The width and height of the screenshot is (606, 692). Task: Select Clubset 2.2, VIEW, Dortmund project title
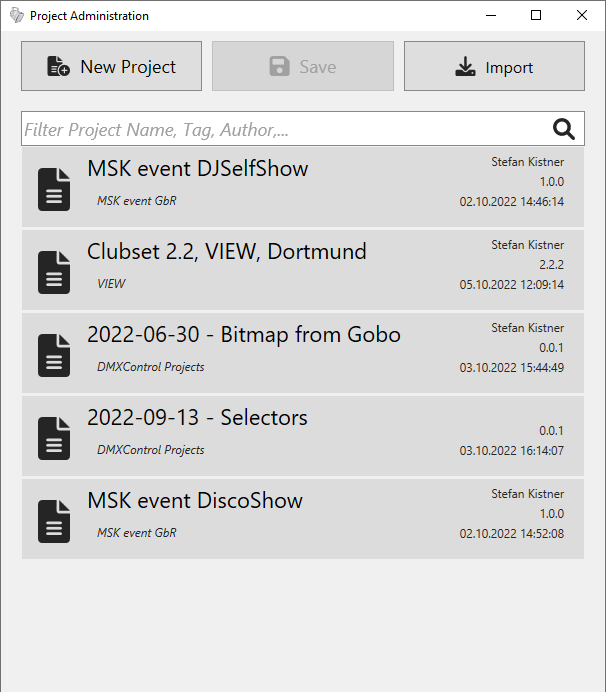pos(226,252)
